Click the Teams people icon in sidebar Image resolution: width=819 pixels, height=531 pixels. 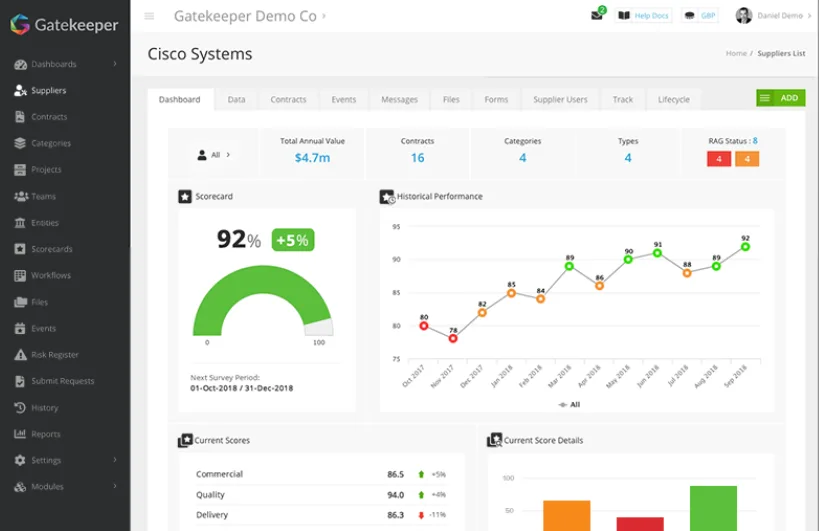[21, 196]
